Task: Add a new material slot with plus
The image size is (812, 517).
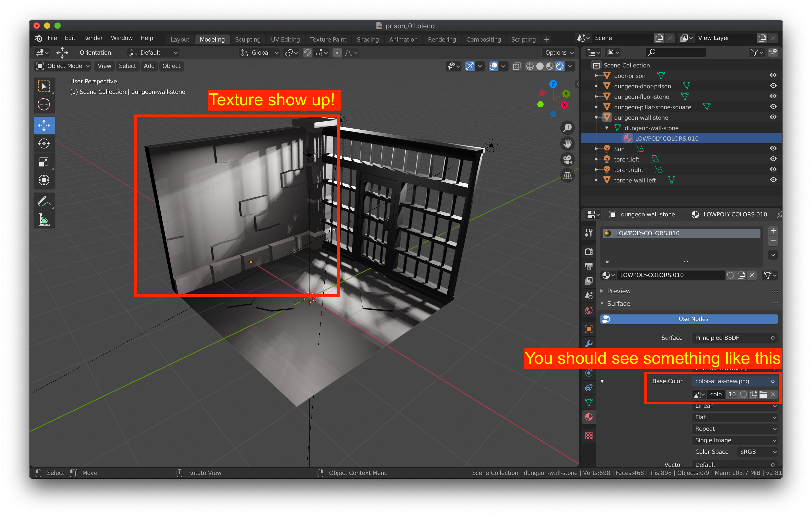Action: 773,231
